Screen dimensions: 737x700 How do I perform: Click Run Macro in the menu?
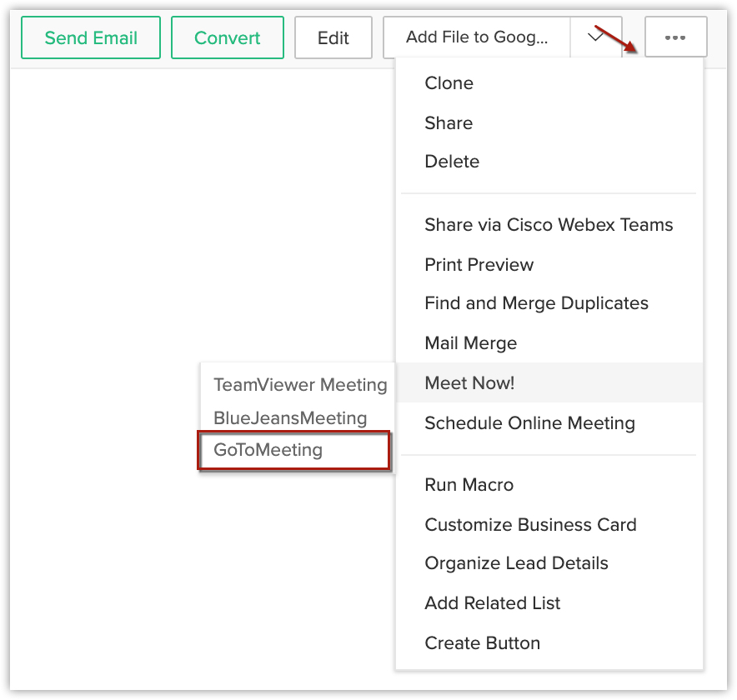pyautogui.click(x=469, y=485)
